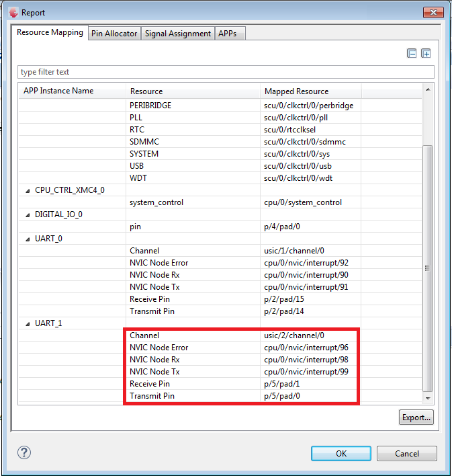The width and height of the screenshot is (452, 476).
Task: Close the Report dialog window
Action: point(433,13)
